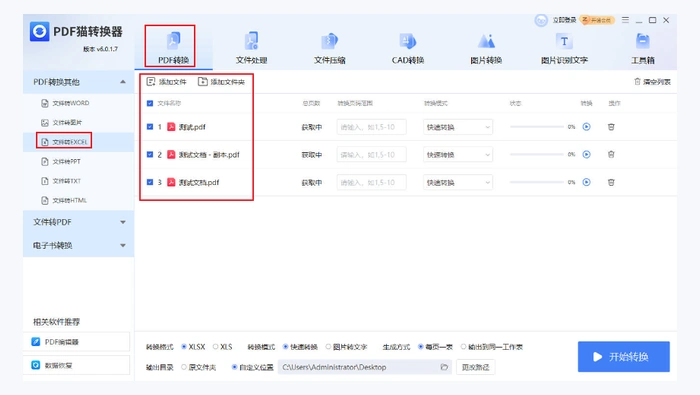This screenshot has width=700, height=395.
Task: Toggle the select-all 文件名称 checkbox
Action: pyautogui.click(x=150, y=103)
